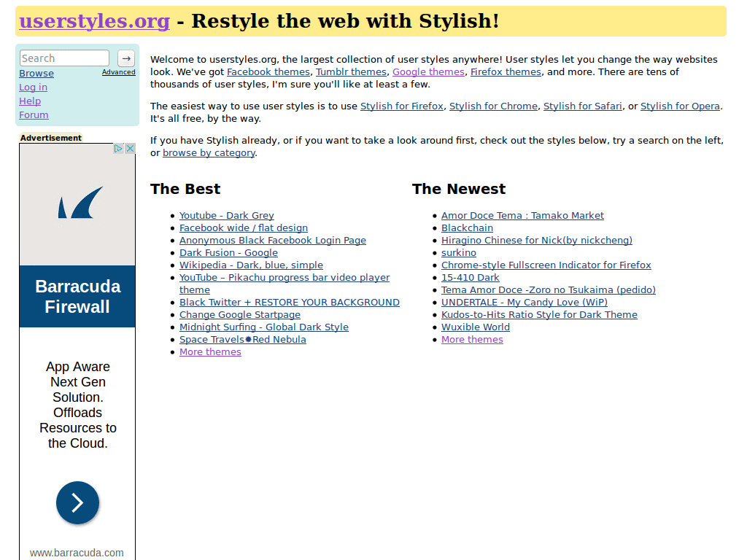The height and width of the screenshot is (560, 747).
Task: Visit the Forum link
Action: 34,114
